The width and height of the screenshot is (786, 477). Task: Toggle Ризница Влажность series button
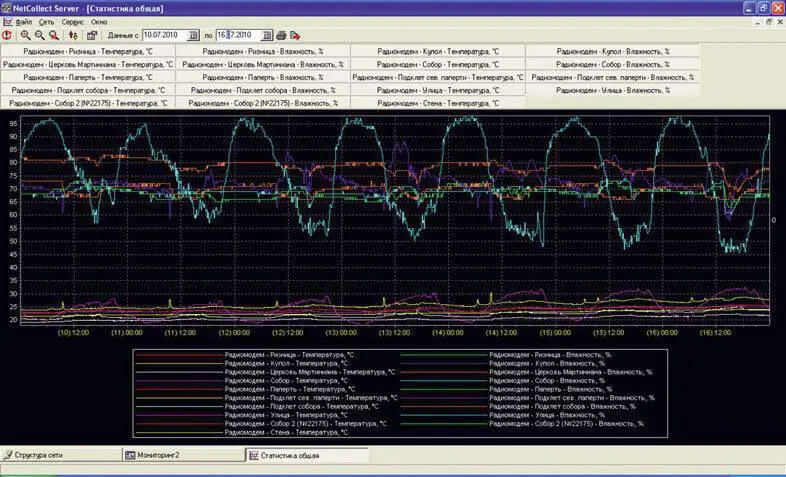263,51
